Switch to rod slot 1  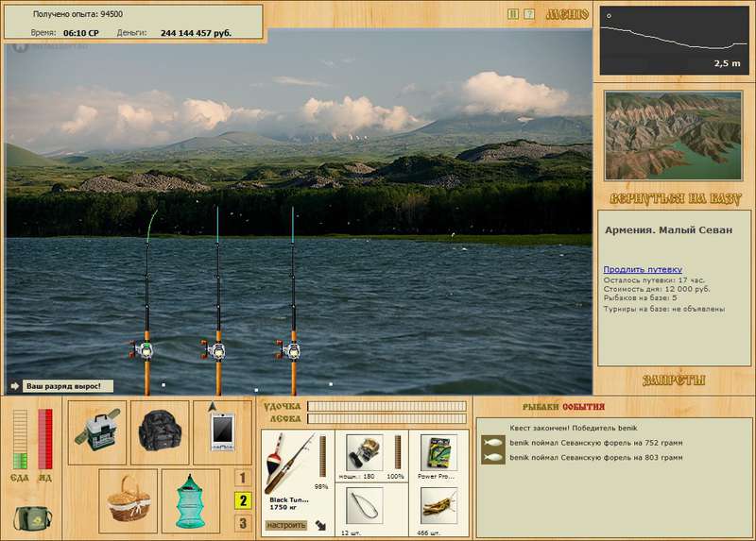[x=243, y=479]
